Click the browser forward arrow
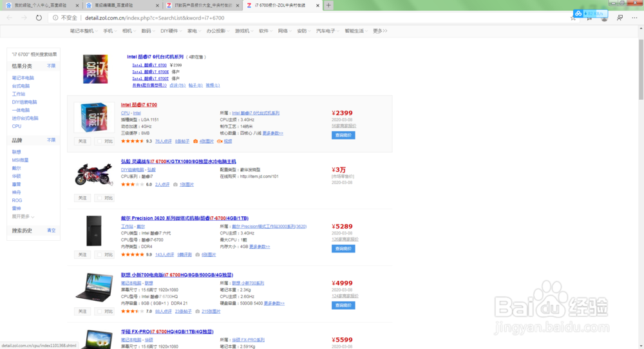 point(24,17)
